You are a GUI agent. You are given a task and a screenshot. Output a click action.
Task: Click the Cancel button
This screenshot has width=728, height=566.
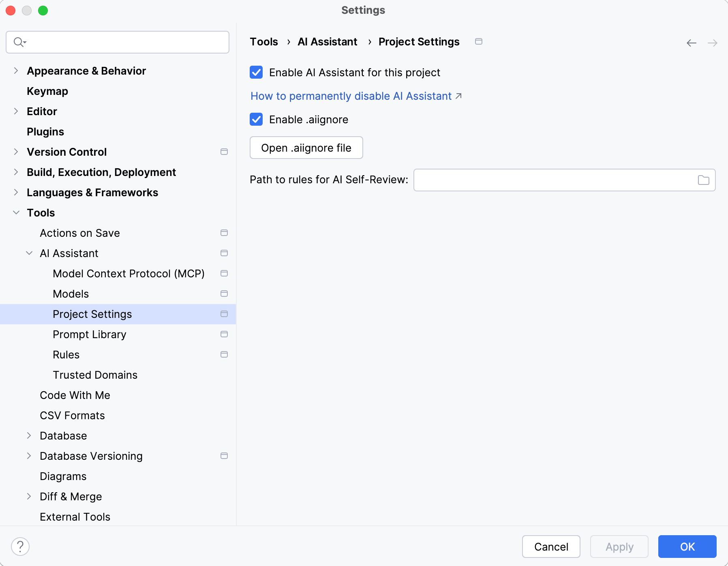[x=551, y=547]
